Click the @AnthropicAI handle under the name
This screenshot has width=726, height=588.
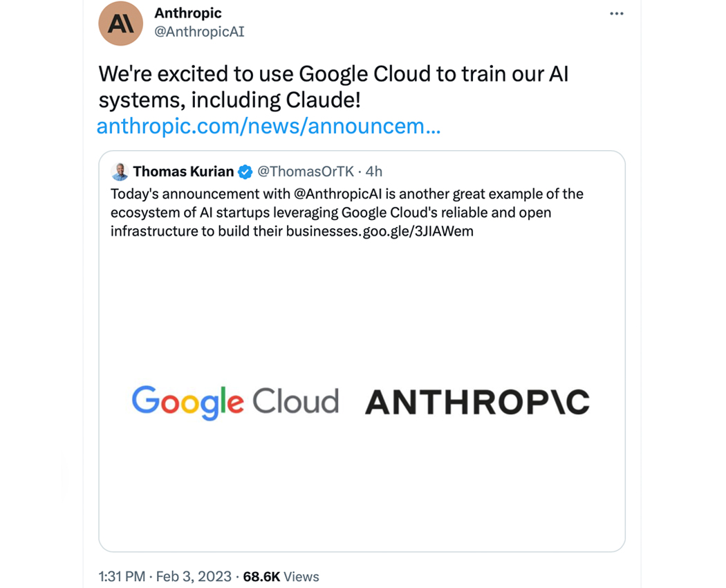click(x=199, y=32)
